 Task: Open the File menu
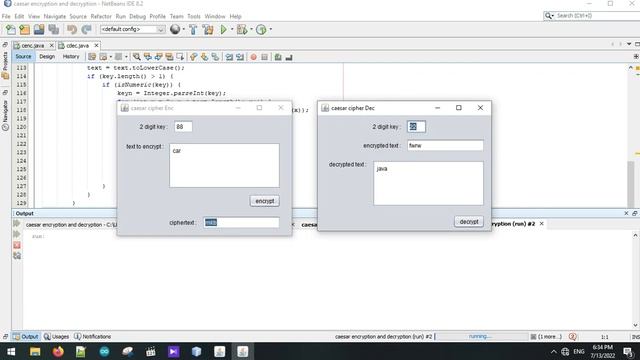click(6, 16)
